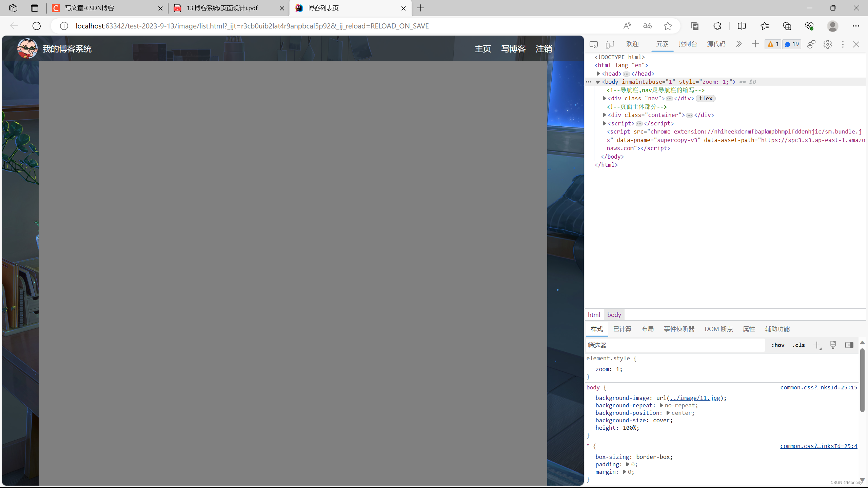This screenshot has width=868, height=488.
Task: Open the 事件侦听器 pane tab
Action: (679, 329)
